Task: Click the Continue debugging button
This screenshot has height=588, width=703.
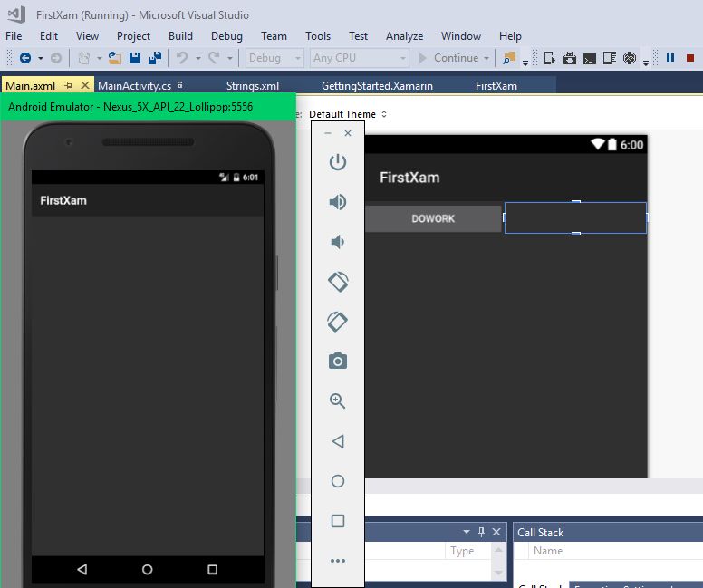Action: 448,58
